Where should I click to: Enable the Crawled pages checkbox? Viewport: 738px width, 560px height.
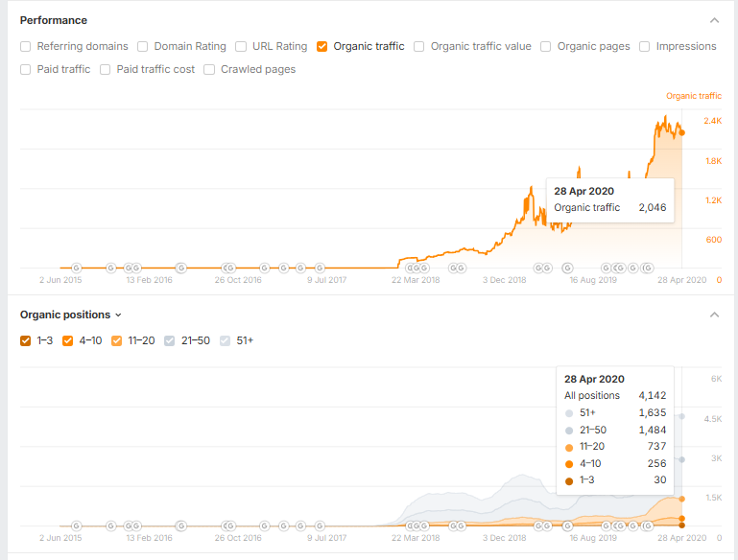coord(209,70)
